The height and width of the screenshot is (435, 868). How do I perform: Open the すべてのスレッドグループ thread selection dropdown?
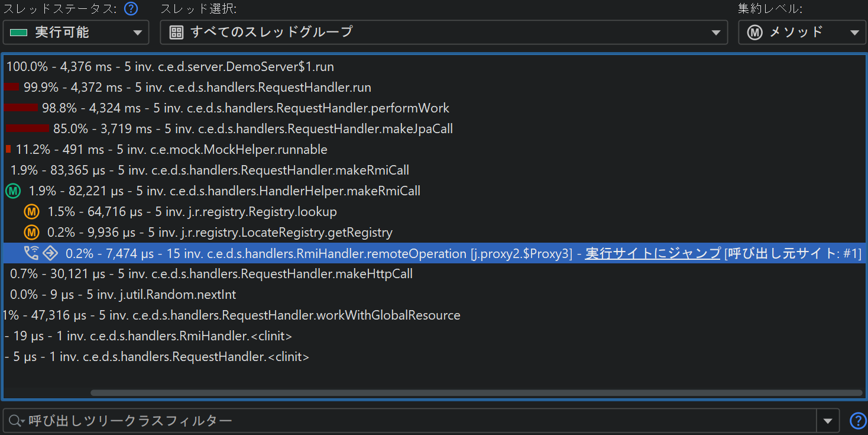(443, 33)
